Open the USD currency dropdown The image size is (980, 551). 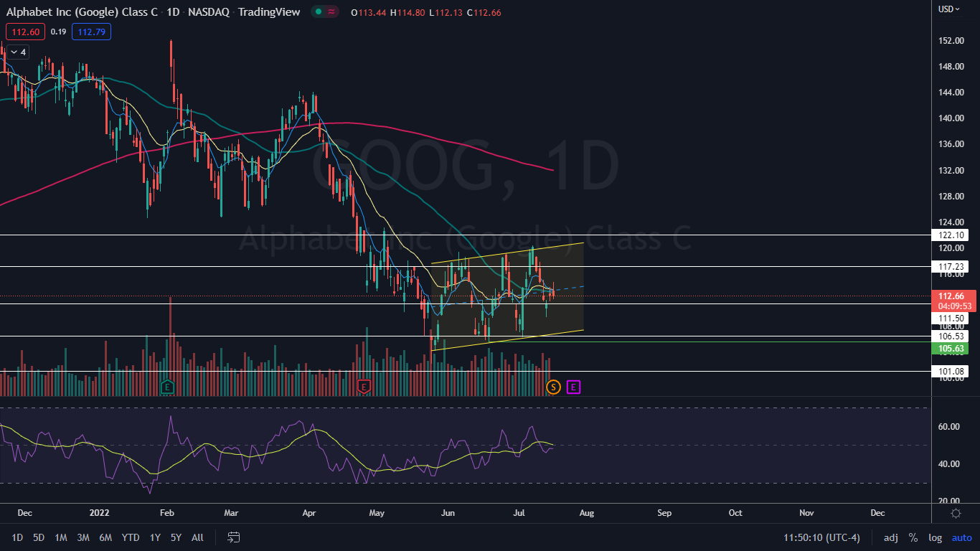tap(949, 9)
